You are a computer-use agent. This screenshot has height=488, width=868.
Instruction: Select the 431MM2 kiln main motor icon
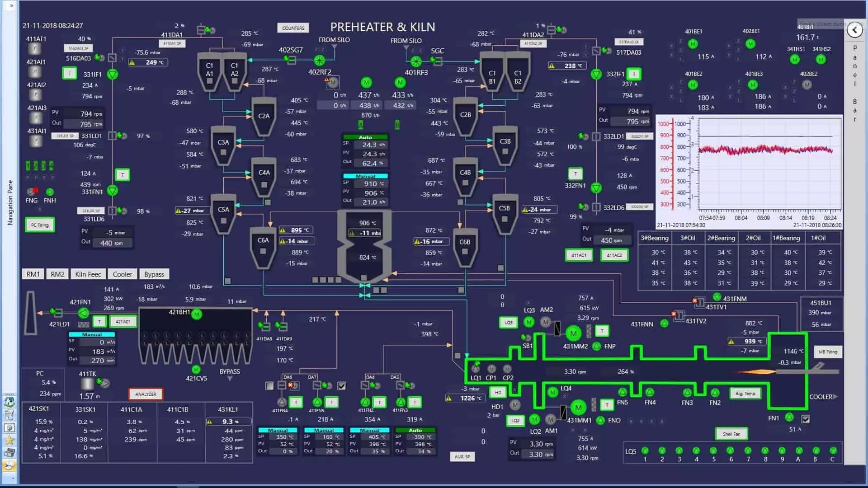point(574,334)
